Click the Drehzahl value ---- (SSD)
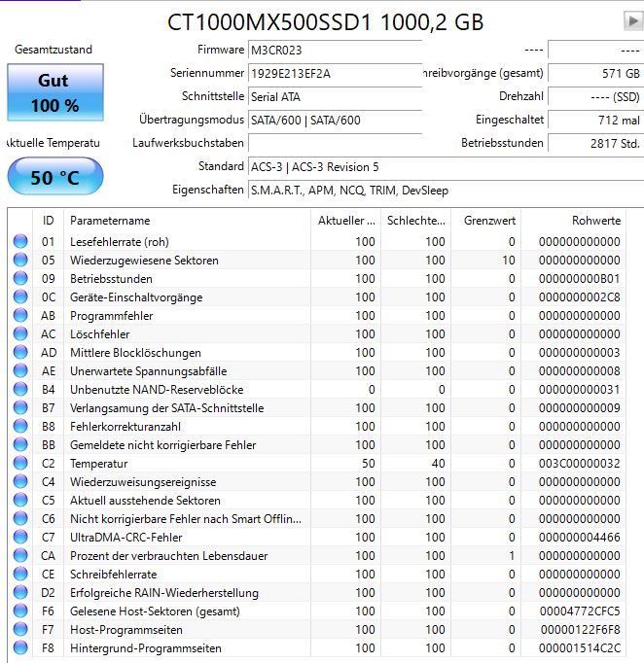The image size is (644, 663). [x=595, y=96]
